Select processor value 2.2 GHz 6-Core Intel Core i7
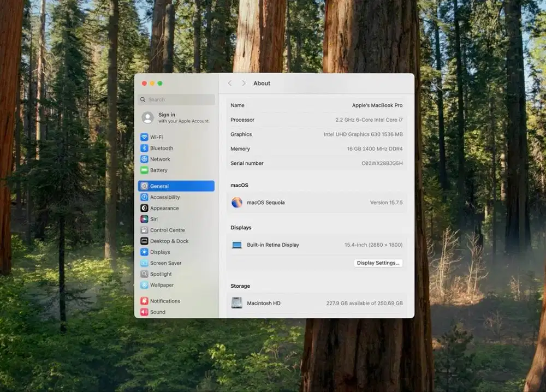This screenshot has width=546, height=392. point(369,120)
